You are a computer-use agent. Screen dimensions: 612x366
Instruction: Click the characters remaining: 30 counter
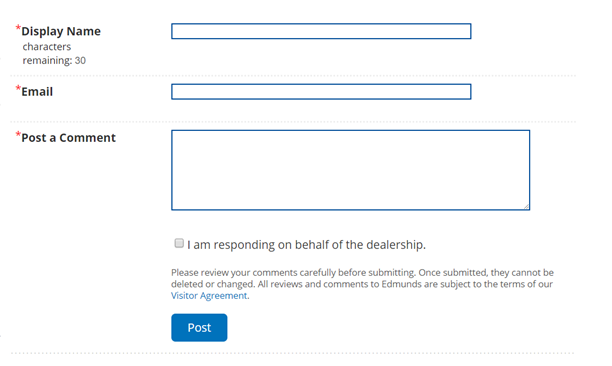click(x=54, y=53)
